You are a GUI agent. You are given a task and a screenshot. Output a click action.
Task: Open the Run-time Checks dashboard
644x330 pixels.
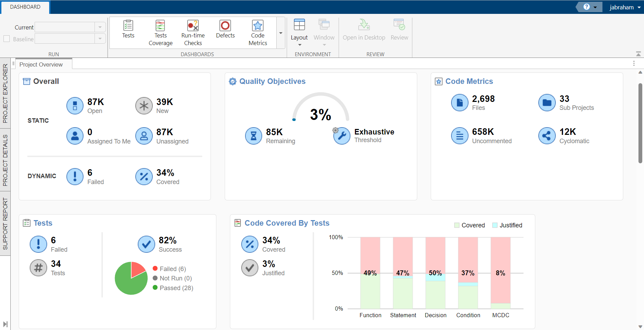tap(193, 33)
